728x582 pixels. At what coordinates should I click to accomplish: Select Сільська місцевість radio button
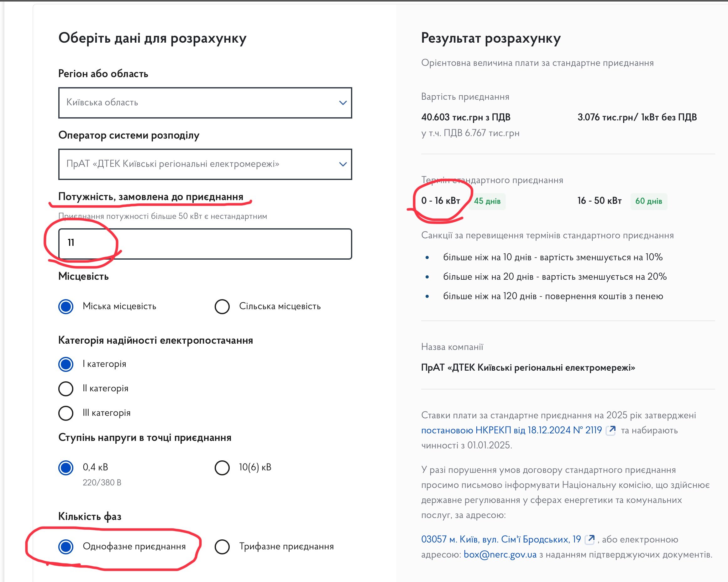pos(222,306)
